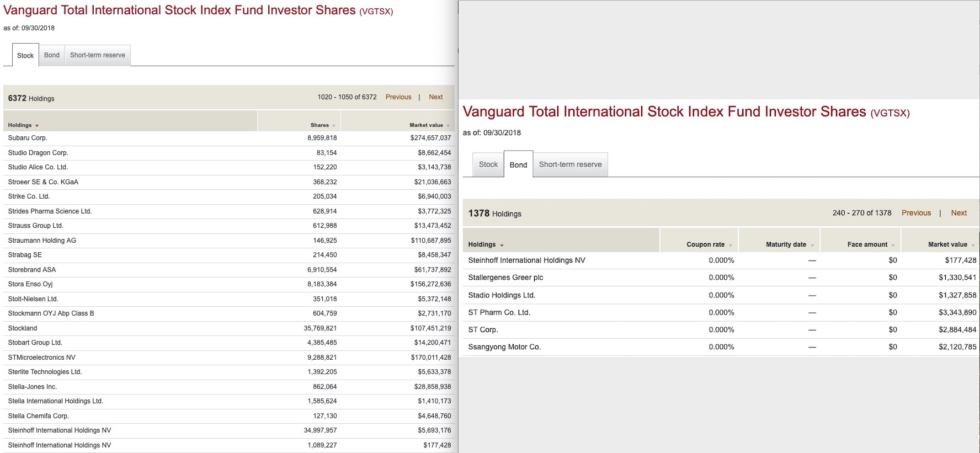The image size is (980, 453).
Task: Open Bond tab in left stock panel
Action: coord(52,55)
